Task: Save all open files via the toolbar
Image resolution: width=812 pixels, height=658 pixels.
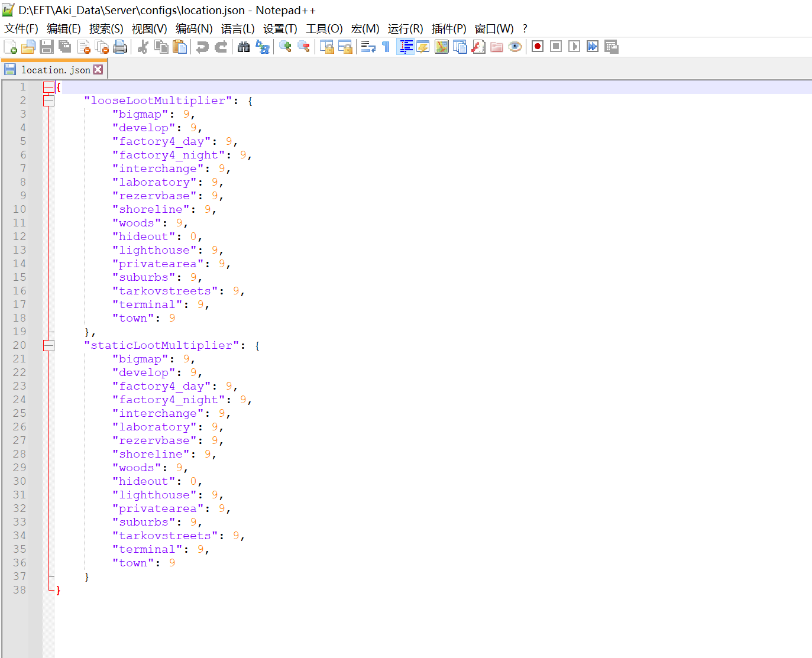Action: pos(65,47)
